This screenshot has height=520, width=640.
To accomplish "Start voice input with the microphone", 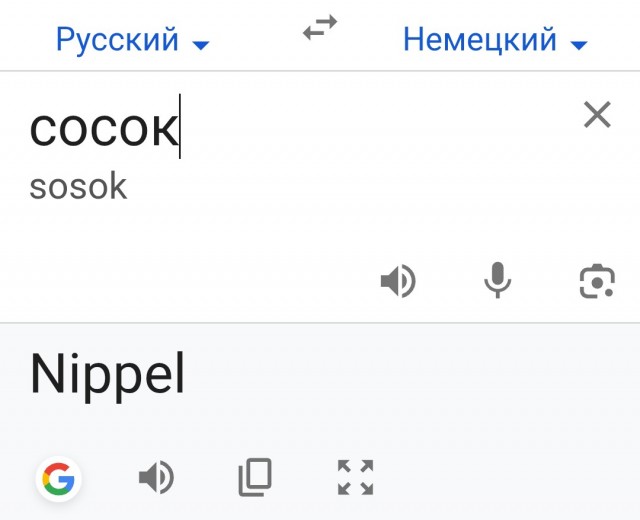I will click(497, 282).
